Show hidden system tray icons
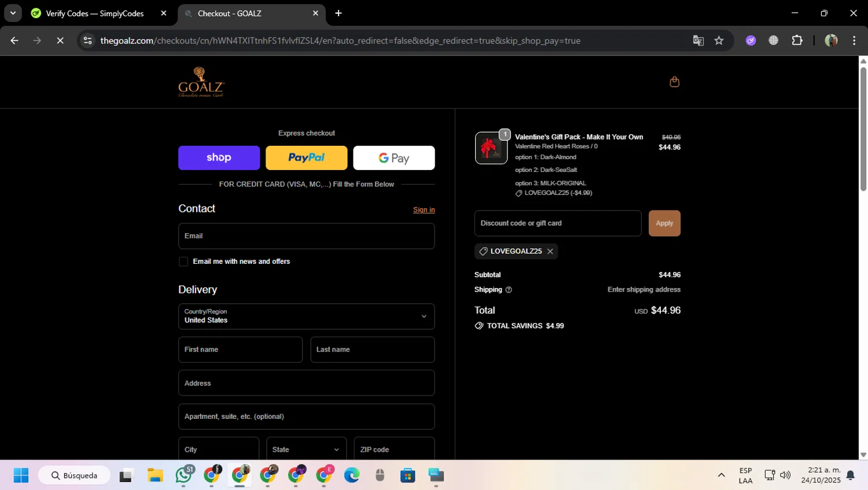Image resolution: width=868 pixels, height=490 pixels. tap(721, 476)
